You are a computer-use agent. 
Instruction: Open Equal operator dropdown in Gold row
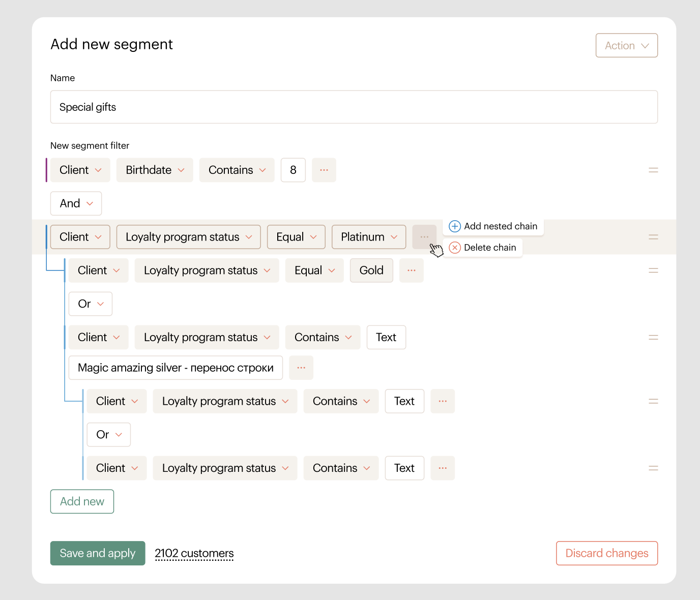pos(314,271)
